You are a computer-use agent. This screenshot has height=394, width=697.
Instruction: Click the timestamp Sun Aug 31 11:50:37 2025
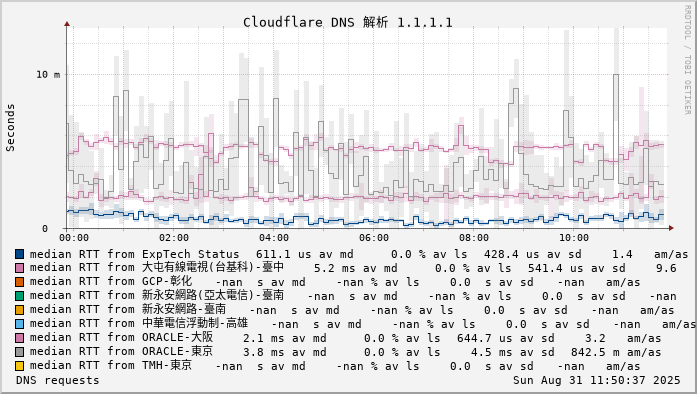(x=597, y=381)
